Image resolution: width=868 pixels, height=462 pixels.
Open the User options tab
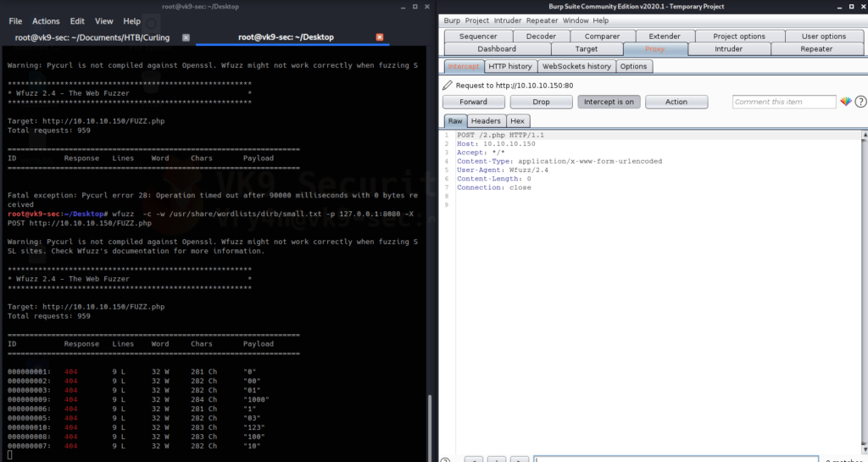tap(824, 36)
